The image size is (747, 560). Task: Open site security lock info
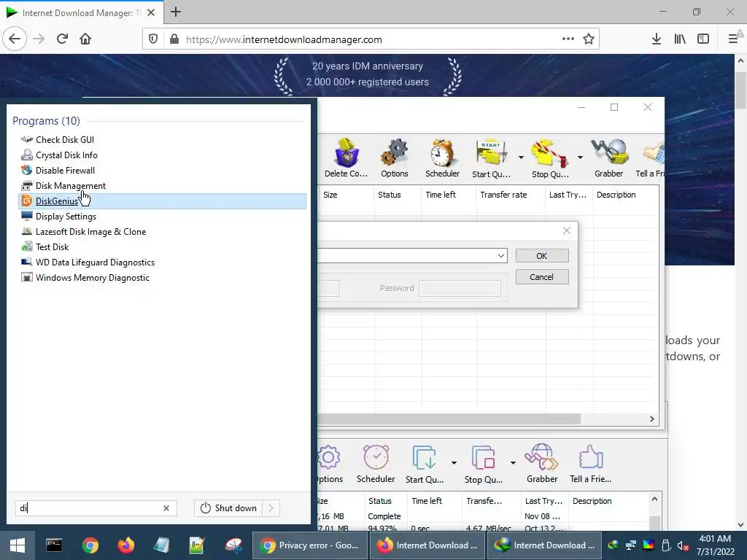[174, 39]
